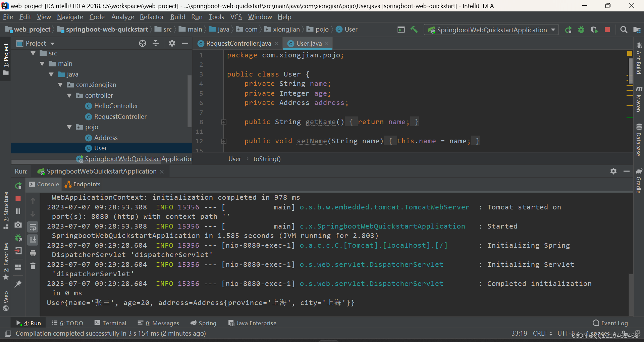
Task: Start debugging with the bug icon
Action: [581, 30]
